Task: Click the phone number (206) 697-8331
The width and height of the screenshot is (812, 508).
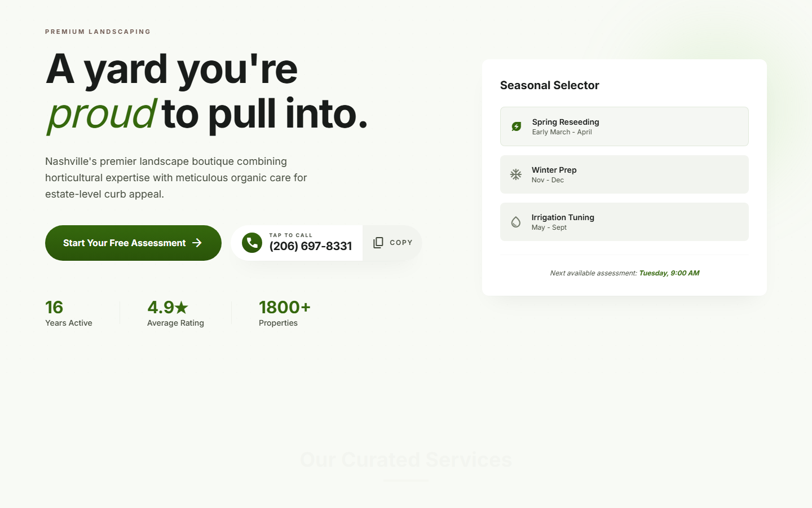Action: (x=310, y=246)
